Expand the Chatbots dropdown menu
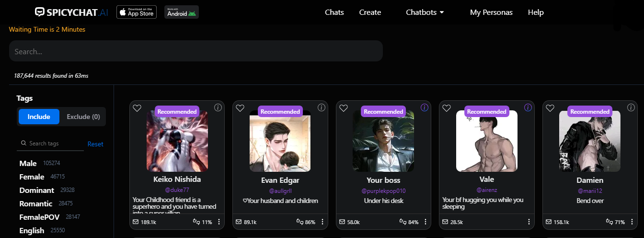644x238 pixels. (425, 12)
